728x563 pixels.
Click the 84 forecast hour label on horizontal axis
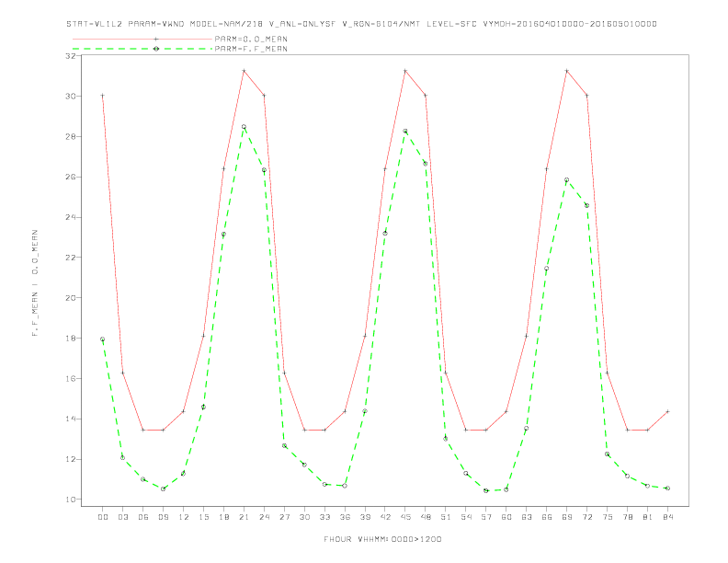(x=667, y=517)
